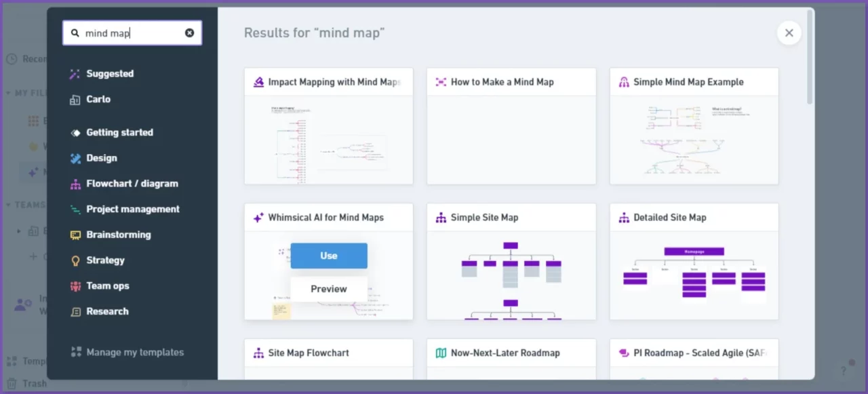Screen dimensions: 868x394
Task: Select the Strategy lightbulb icon
Action: (x=75, y=260)
